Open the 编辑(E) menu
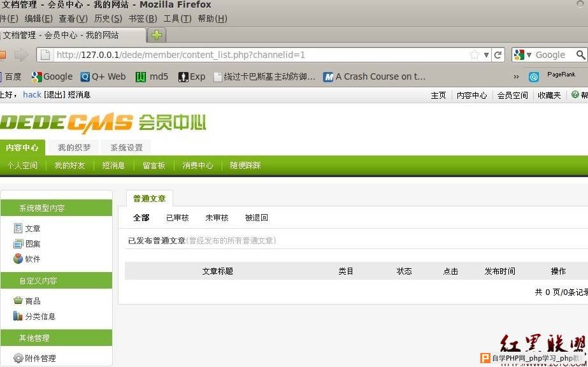 (38, 18)
